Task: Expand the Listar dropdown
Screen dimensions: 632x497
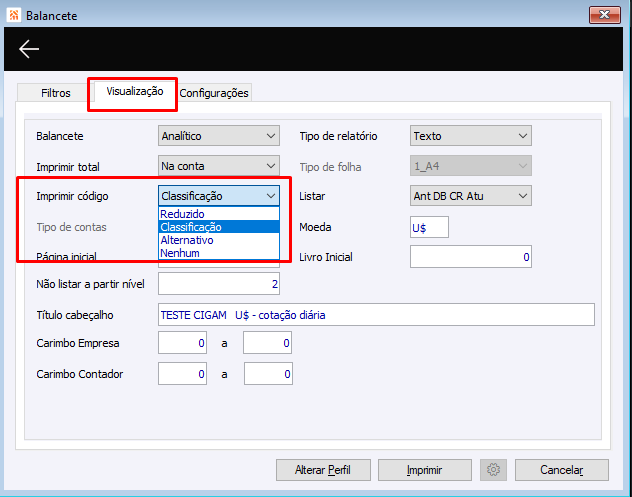Action: coord(471,196)
